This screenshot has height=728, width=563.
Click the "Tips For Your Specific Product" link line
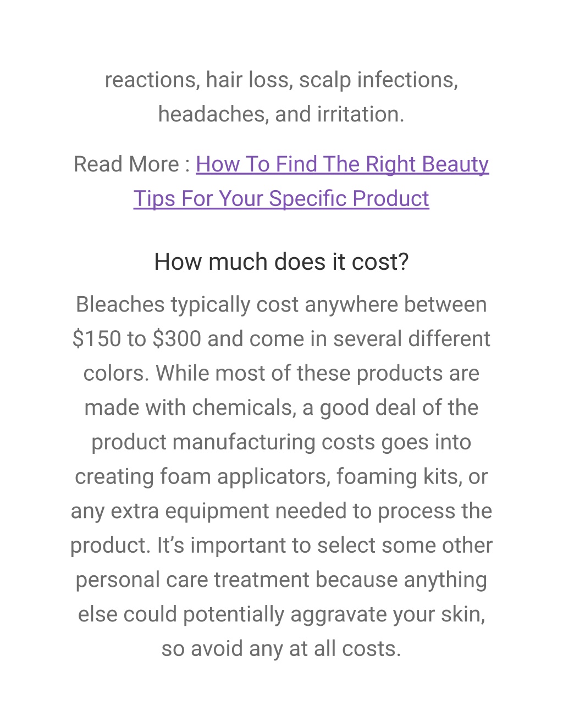(x=281, y=199)
